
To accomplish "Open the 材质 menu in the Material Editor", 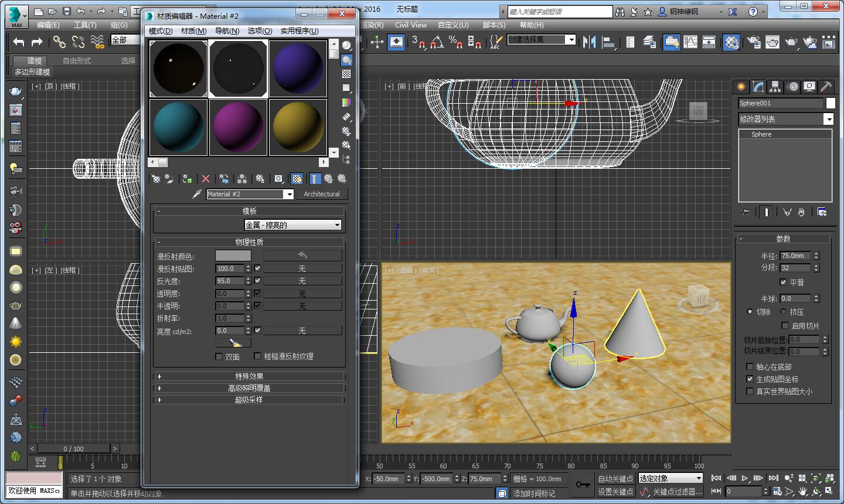I will [193, 30].
